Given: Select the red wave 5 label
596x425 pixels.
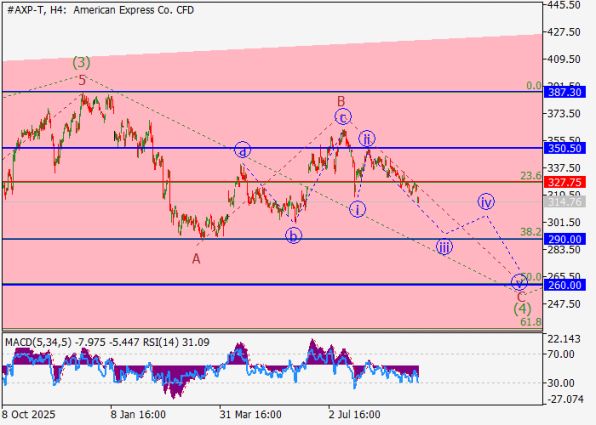Looking at the screenshot, I should (82, 80).
